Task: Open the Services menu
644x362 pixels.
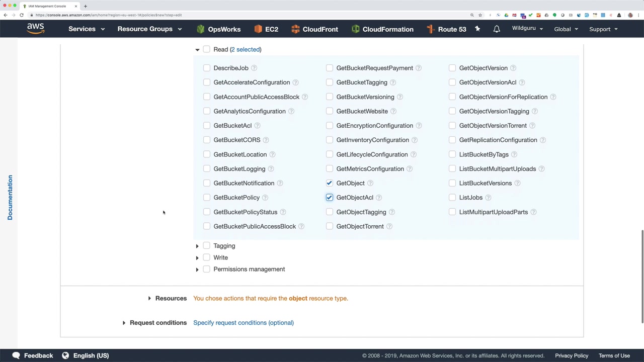Action: (87, 29)
